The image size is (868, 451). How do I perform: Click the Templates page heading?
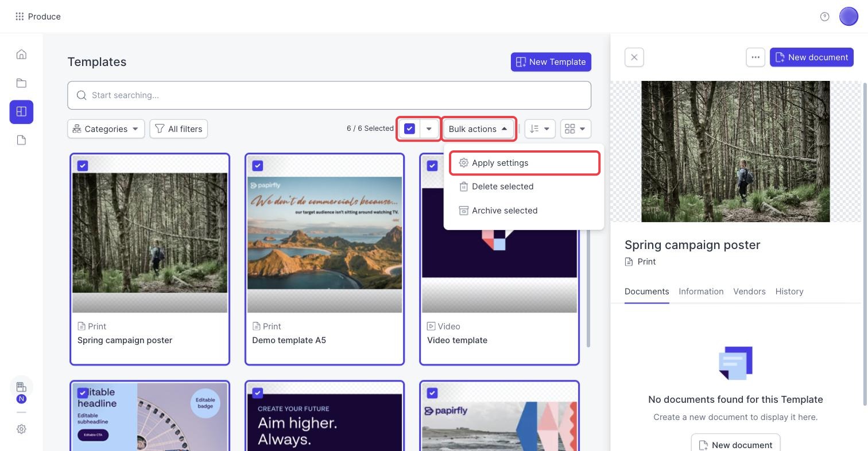pyautogui.click(x=97, y=62)
